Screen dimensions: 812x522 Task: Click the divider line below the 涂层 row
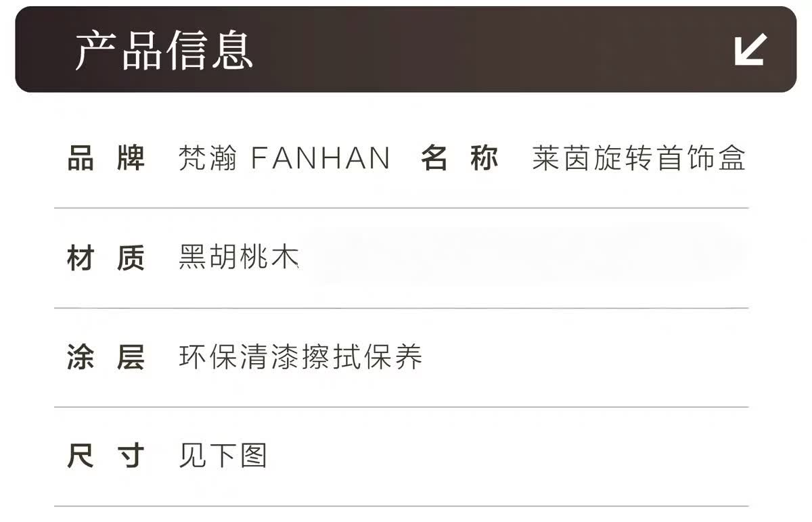(401, 407)
